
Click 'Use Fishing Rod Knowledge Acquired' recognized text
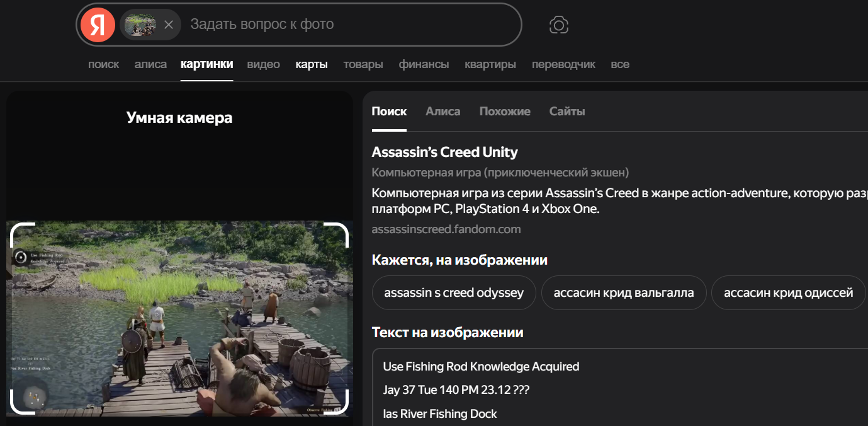pyautogui.click(x=481, y=367)
